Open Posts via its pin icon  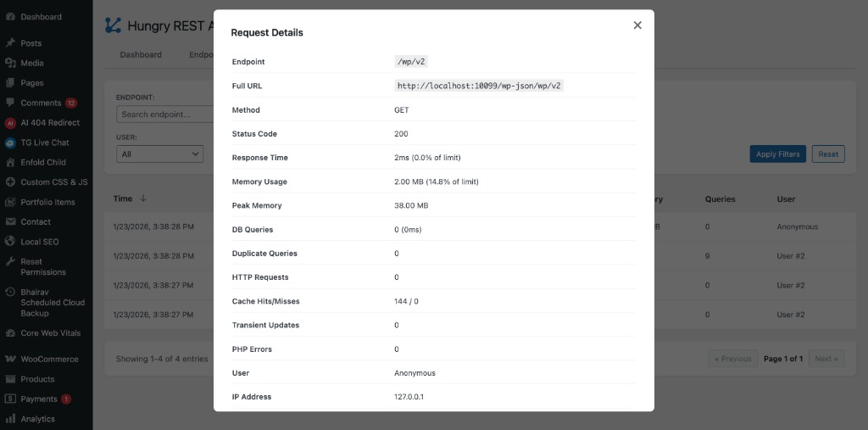tap(10, 43)
